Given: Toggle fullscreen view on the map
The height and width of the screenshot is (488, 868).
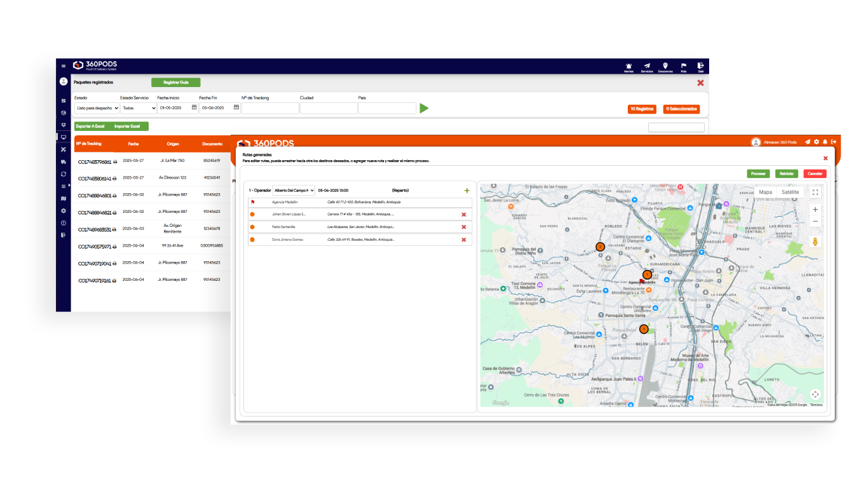Looking at the screenshot, I should [816, 193].
